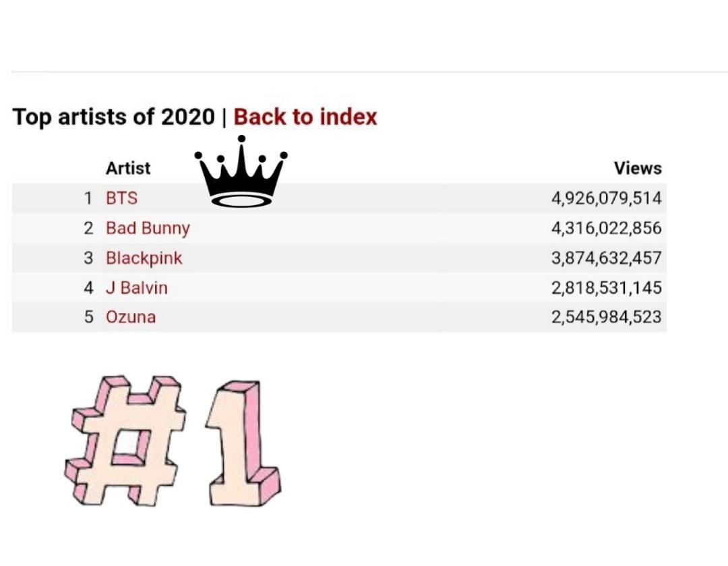
Task: Click the view count 4,926,079,514
Action: [x=607, y=198]
